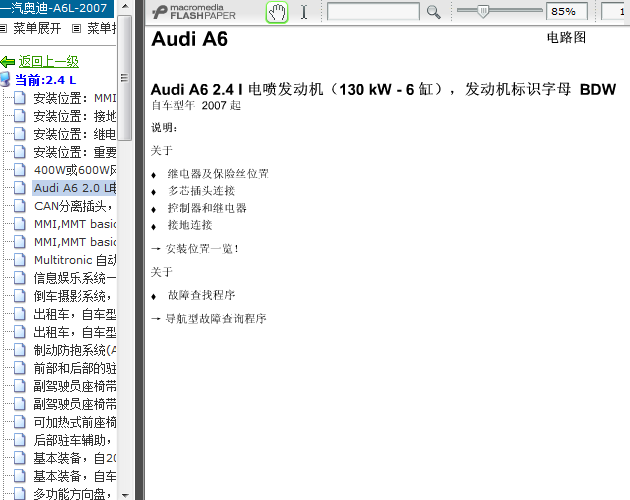Open the 安装位置: MMI document
The image size is (630, 500).
(75, 98)
